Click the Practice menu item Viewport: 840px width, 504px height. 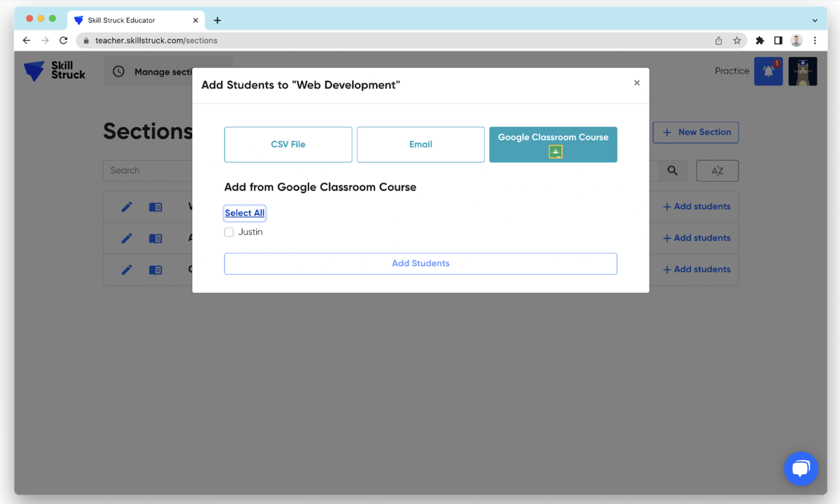pyautogui.click(x=732, y=71)
